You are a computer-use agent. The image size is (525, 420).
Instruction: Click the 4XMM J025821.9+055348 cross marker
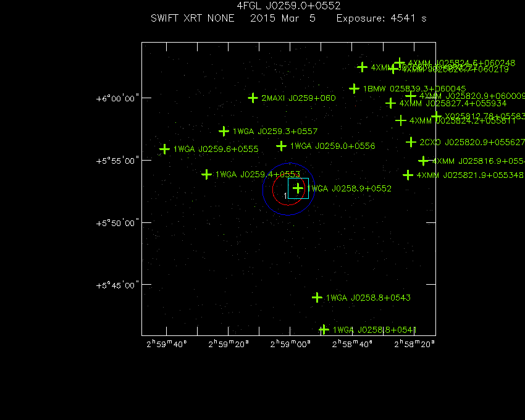coord(408,175)
